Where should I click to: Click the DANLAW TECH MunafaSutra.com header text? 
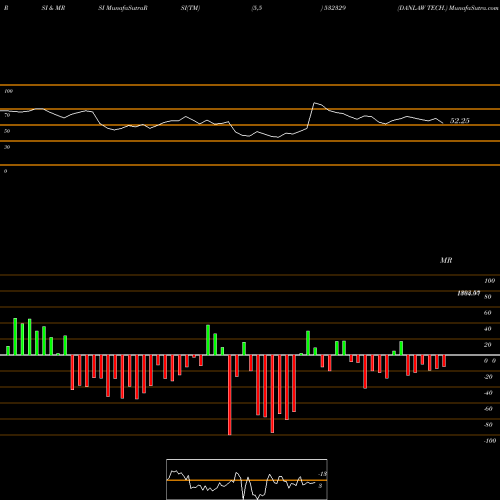pos(448,8)
